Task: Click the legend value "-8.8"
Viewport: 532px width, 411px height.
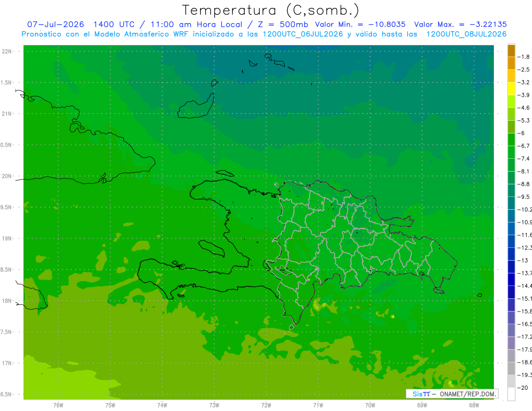Action: click(524, 184)
